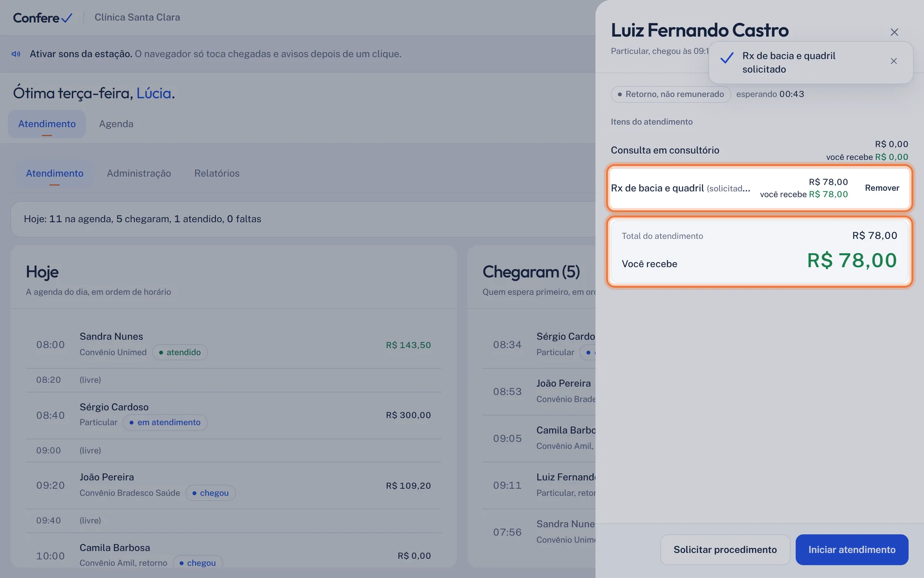Click Ativar sons da estação link
This screenshot has width=924, height=578.
click(81, 54)
